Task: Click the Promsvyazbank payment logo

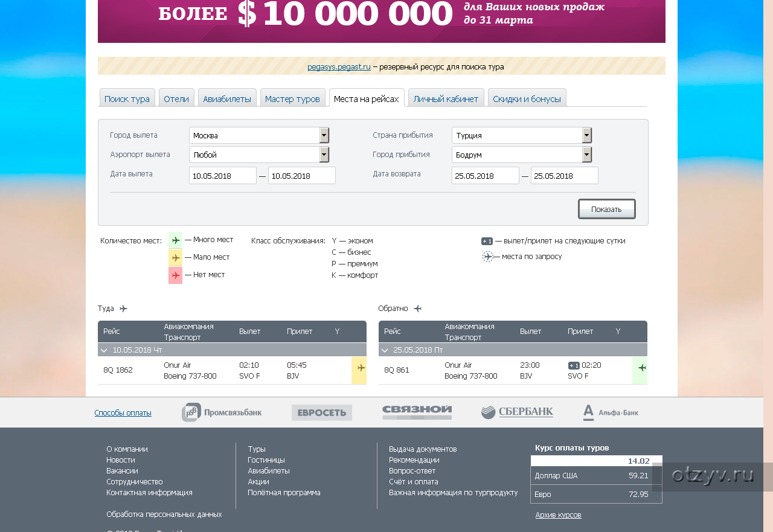Action: (x=222, y=412)
